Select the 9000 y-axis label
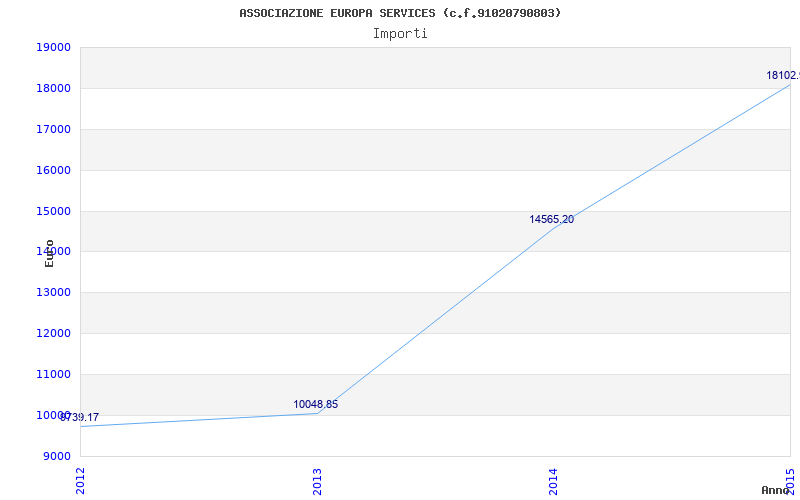 (x=56, y=456)
